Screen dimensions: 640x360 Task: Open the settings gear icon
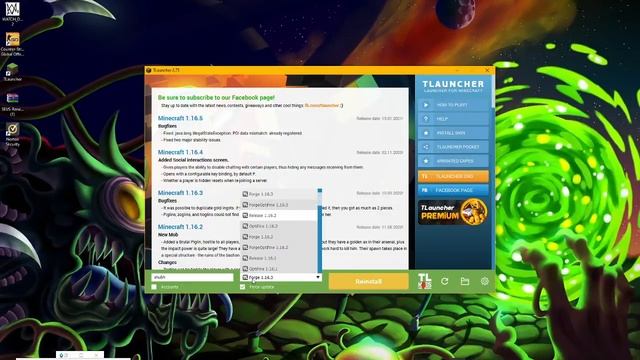click(x=484, y=281)
